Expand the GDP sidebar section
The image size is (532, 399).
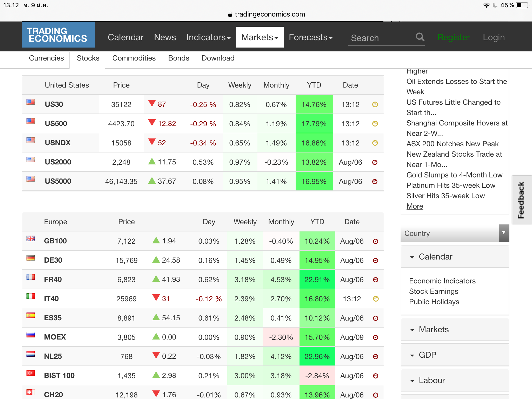coord(455,355)
